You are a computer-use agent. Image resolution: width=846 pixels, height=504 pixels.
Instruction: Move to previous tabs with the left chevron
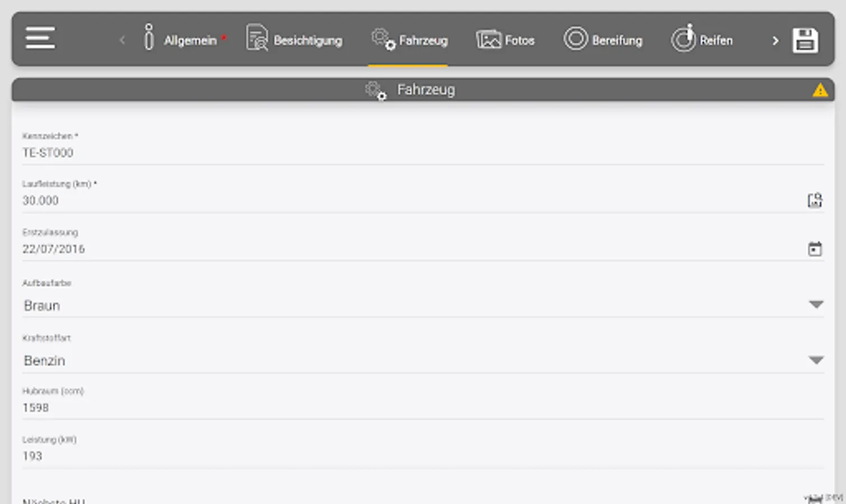point(122,40)
